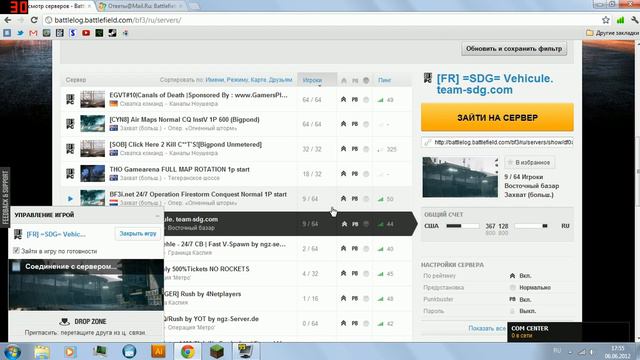Open the COM CENTER chat bar
The image size is (640, 360).
[x=568, y=331]
